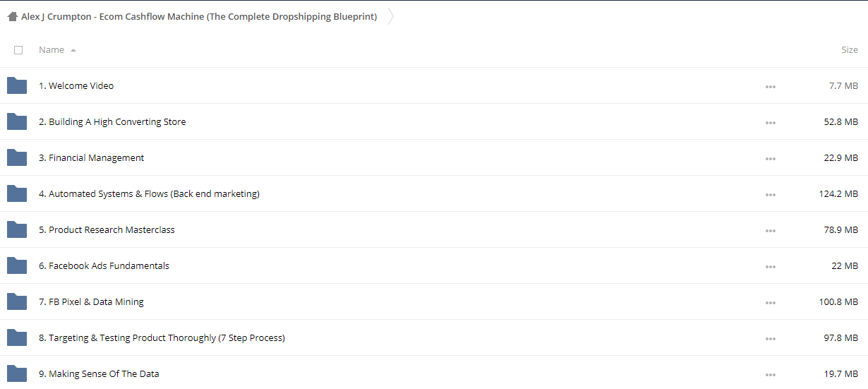The image size is (868, 389).
Task: Sort the list by Size column
Action: tap(850, 50)
